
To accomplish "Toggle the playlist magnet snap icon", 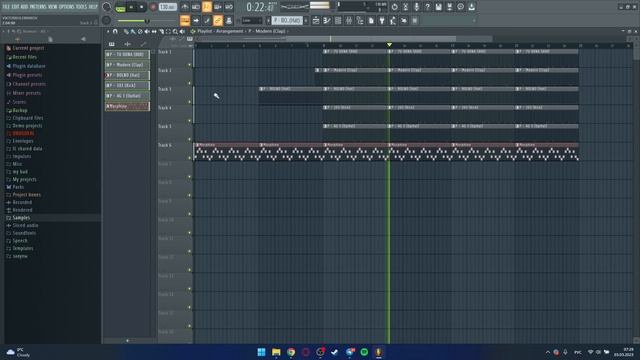I will tap(116, 31).
